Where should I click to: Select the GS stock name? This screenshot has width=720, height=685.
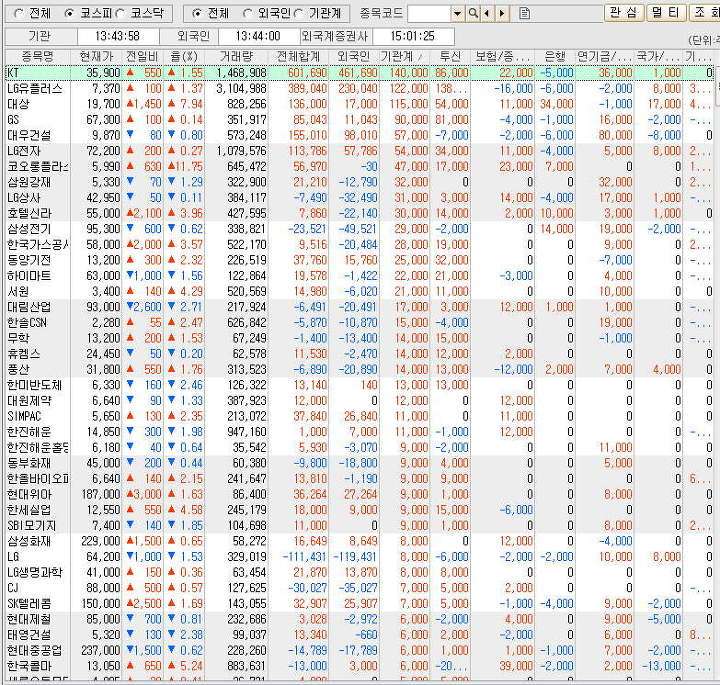13,120
